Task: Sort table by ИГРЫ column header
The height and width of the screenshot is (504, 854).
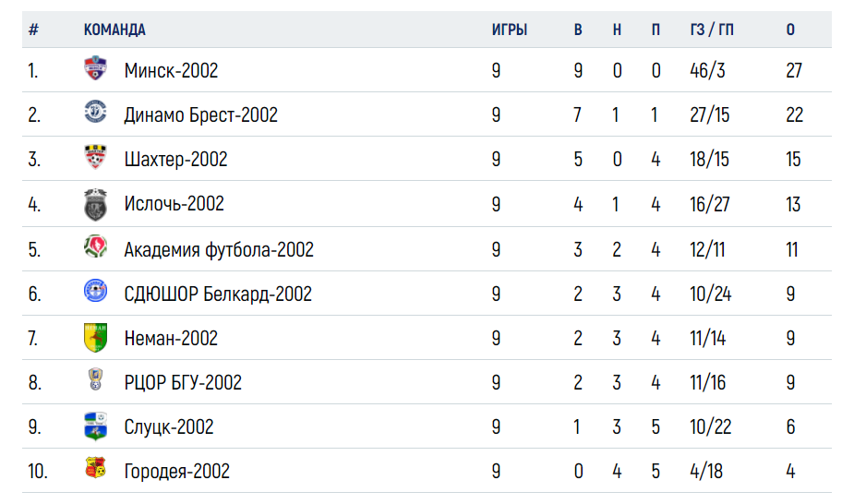Action: point(510,30)
